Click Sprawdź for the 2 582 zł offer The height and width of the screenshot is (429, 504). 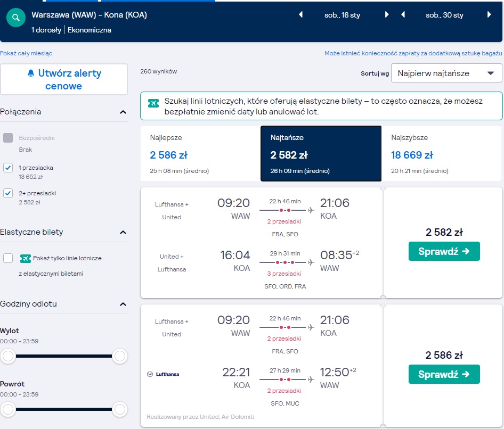(x=444, y=251)
